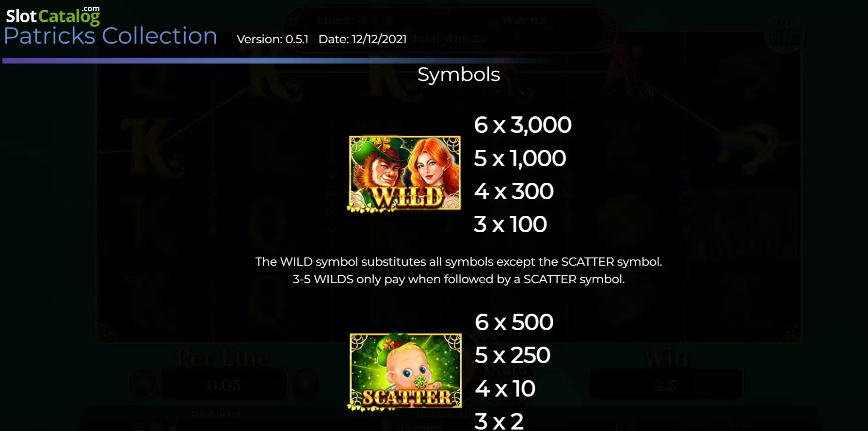
Task: Click the WILD leprechaun symbol image
Action: coord(404,174)
